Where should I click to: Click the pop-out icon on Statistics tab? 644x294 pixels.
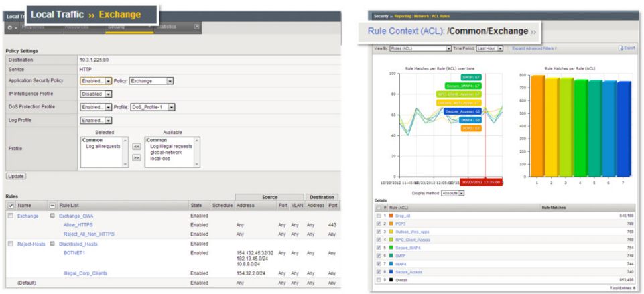[196, 27]
